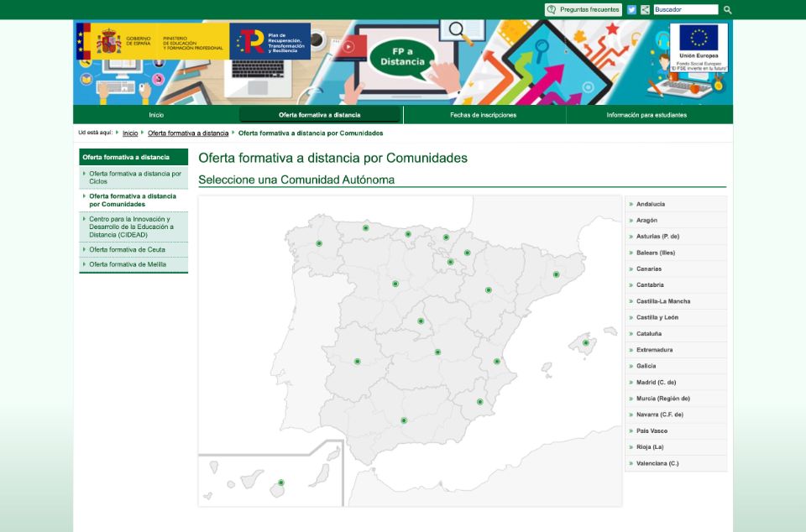This screenshot has width=806, height=532.
Task: Select the Canarias marker on the map
Action: click(281, 482)
